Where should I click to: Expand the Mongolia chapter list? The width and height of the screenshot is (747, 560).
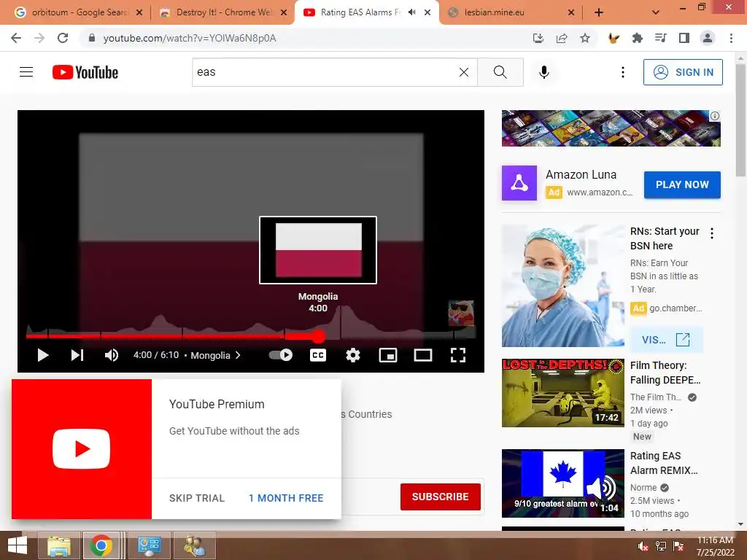point(215,355)
